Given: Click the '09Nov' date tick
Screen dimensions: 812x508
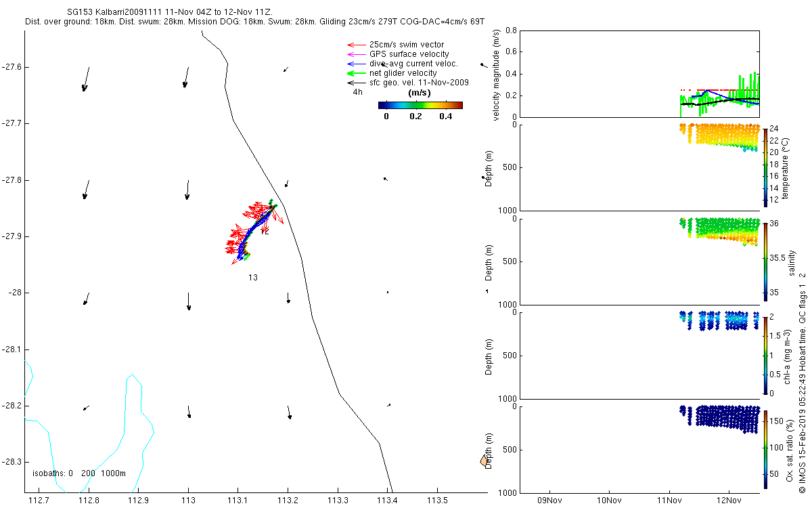Looking at the screenshot, I should 548,501.
